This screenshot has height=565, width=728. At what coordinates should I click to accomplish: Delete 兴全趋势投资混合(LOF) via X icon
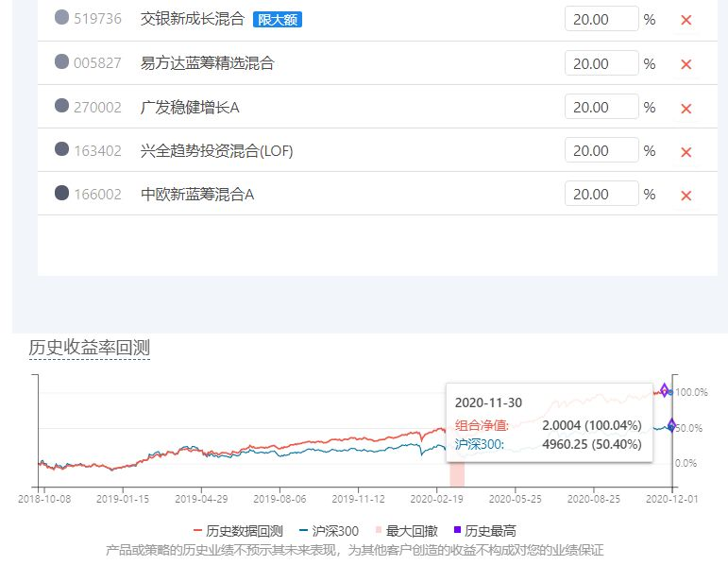point(686,151)
